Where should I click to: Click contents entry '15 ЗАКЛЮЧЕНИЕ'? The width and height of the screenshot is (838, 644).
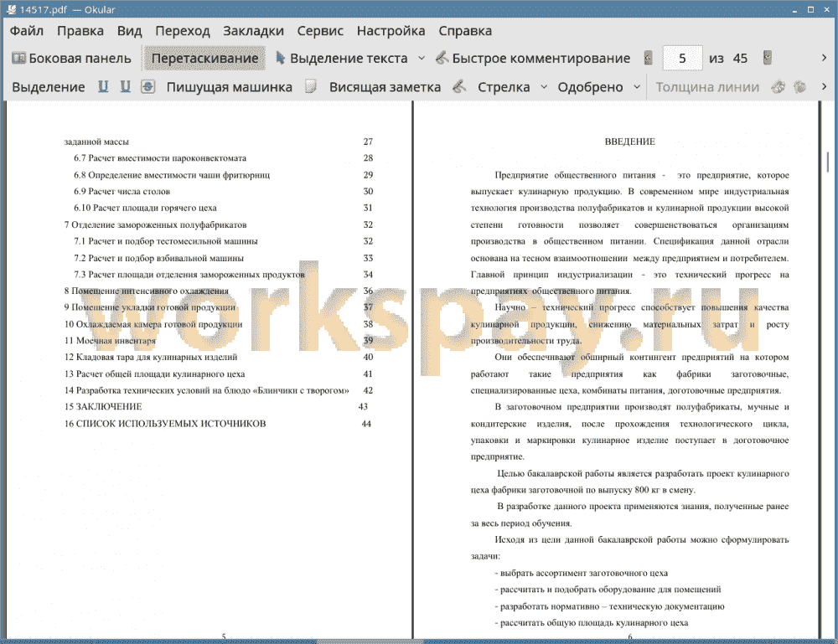103,407
